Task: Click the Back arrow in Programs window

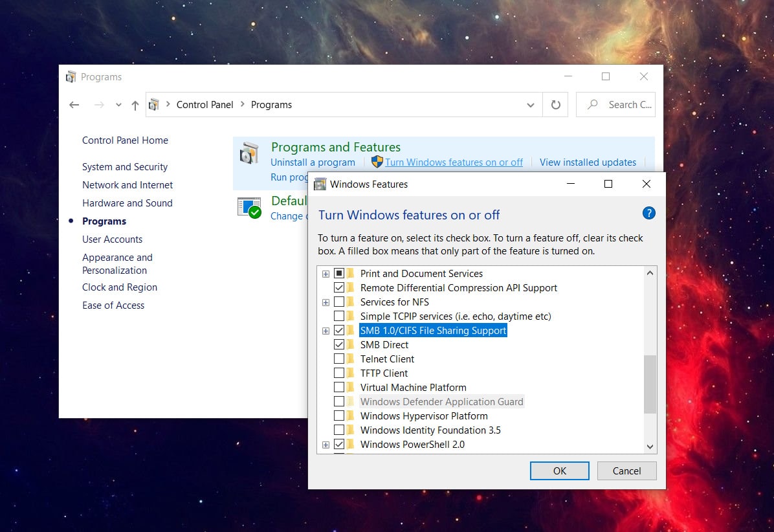Action: tap(74, 105)
